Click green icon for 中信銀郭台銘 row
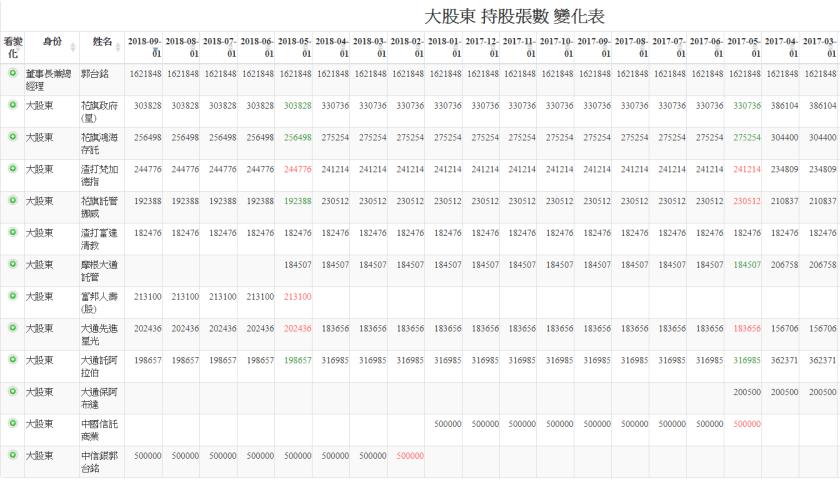The height and width of the screenshot is (480, 840). pos(12,455)
